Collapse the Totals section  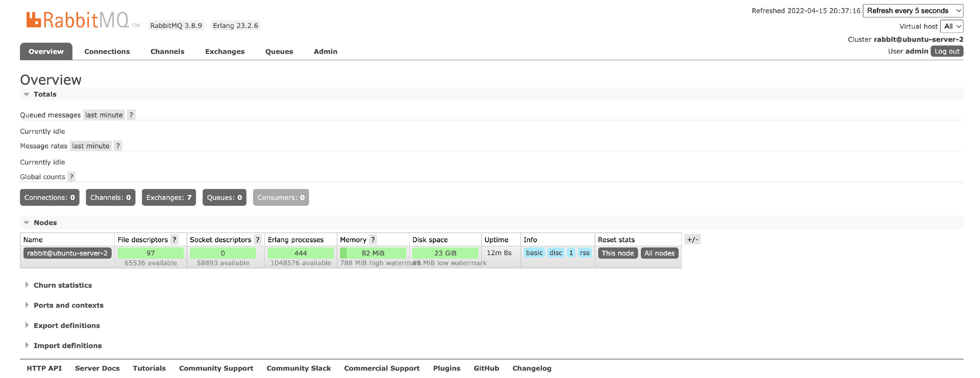point(44,94)
